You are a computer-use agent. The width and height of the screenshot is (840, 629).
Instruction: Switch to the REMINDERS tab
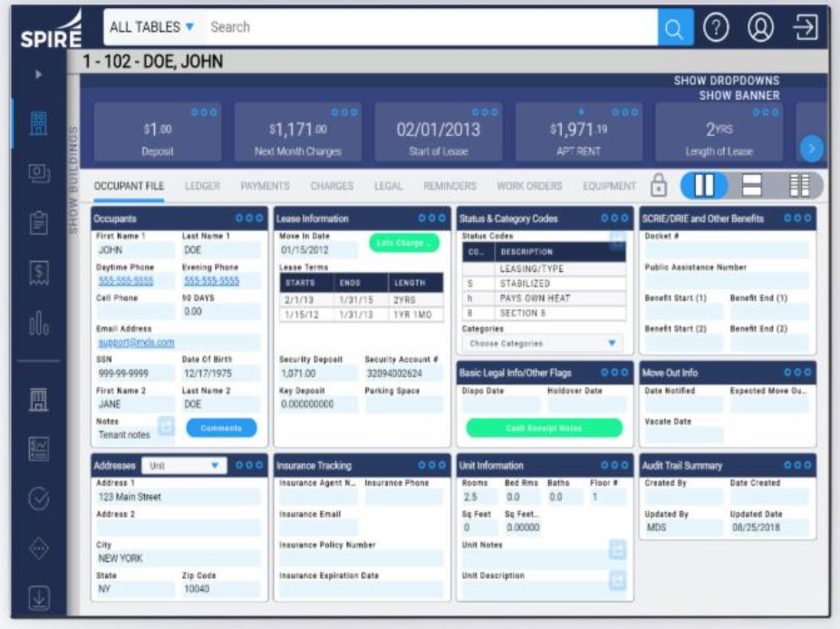(449, 186)
